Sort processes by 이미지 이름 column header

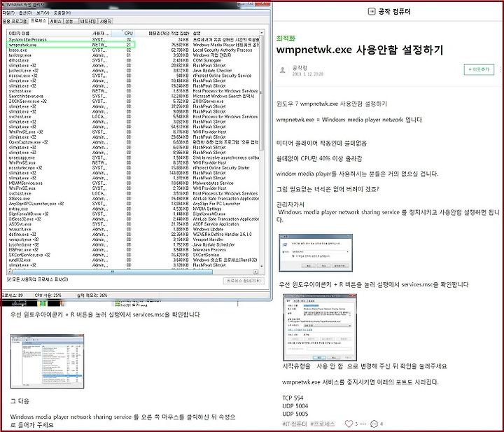point(49,33)
